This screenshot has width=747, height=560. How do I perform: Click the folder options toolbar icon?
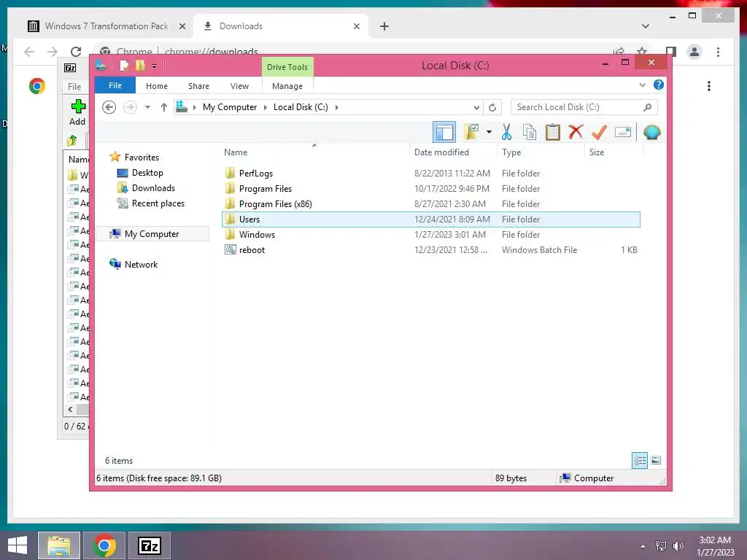471,132
